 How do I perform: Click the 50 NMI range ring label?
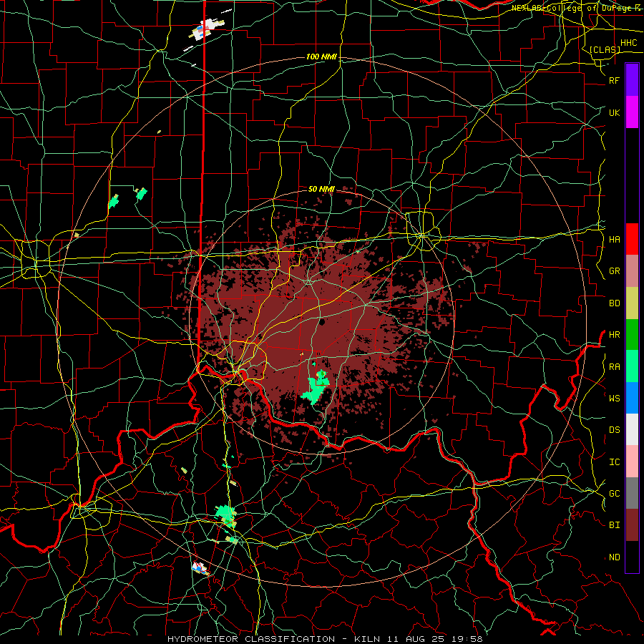321,189
